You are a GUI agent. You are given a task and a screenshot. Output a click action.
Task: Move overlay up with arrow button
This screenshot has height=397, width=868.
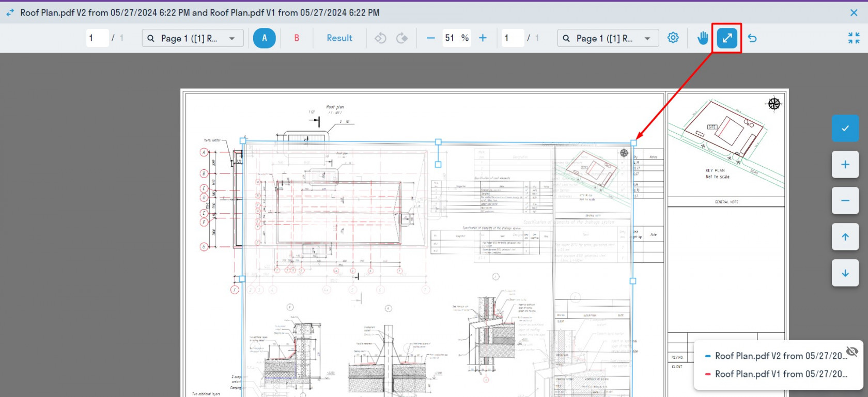(845, 236)
